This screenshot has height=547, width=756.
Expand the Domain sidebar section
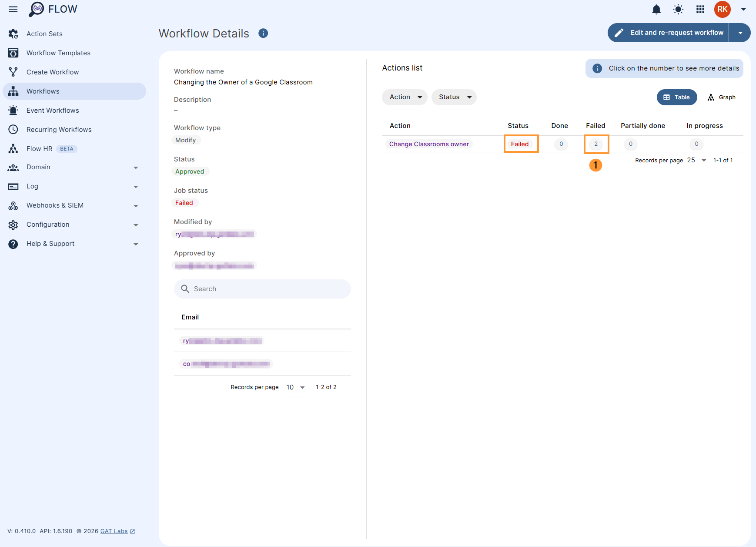74,167
